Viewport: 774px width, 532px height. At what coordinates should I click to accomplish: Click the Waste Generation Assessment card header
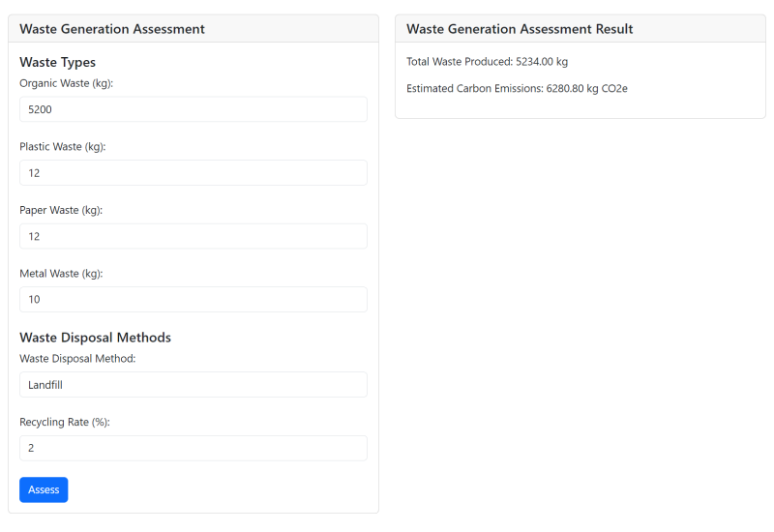tap(112, 29)
